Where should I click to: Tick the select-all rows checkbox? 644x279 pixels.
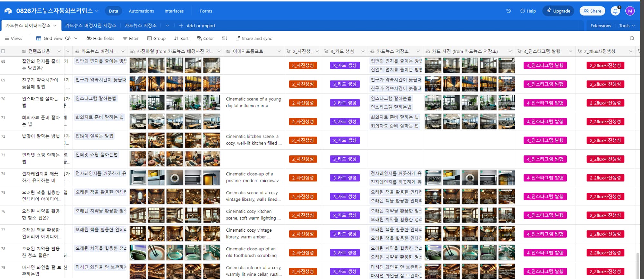(3, 51)
